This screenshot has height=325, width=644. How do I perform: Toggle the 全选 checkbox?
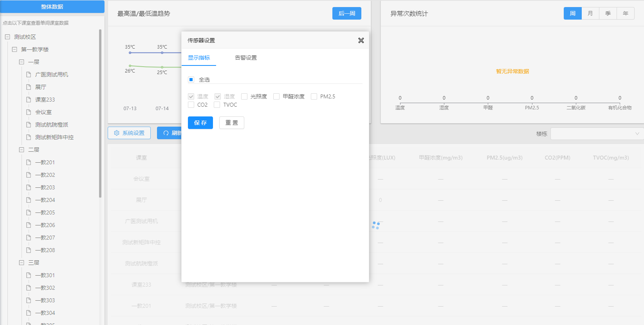click(x=191, y=80)
